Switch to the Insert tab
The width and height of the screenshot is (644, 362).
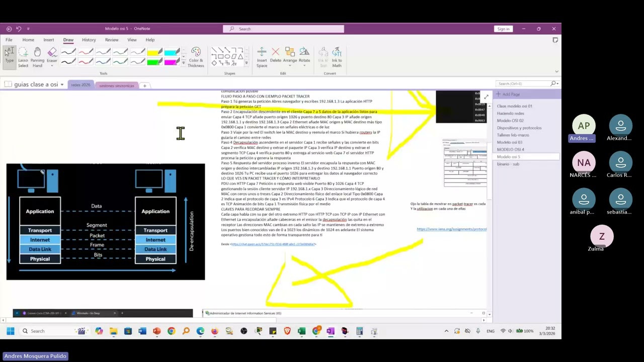(48, 40)
